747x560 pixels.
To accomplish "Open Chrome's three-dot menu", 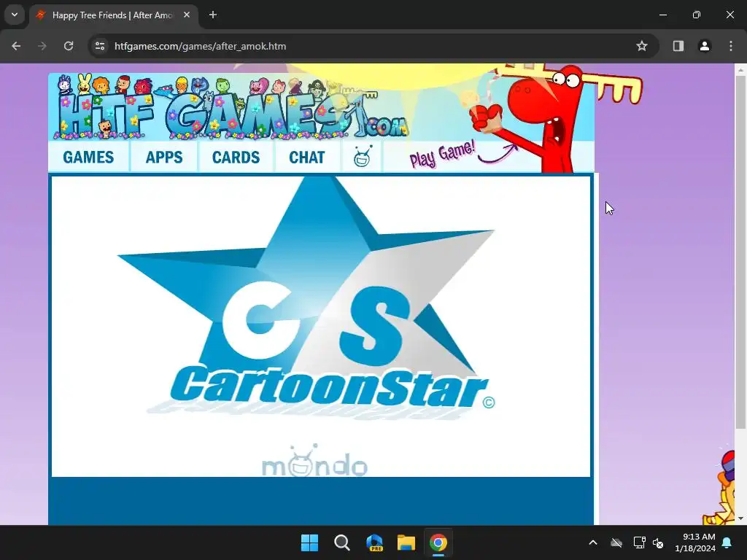I will pyautogui.click(x=731, y=46).
